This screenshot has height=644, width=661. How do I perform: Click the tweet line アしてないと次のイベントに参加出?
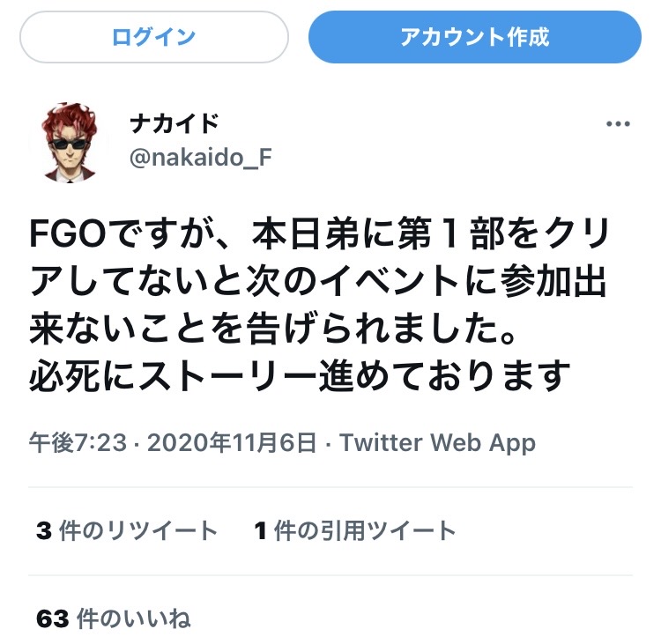318,280
